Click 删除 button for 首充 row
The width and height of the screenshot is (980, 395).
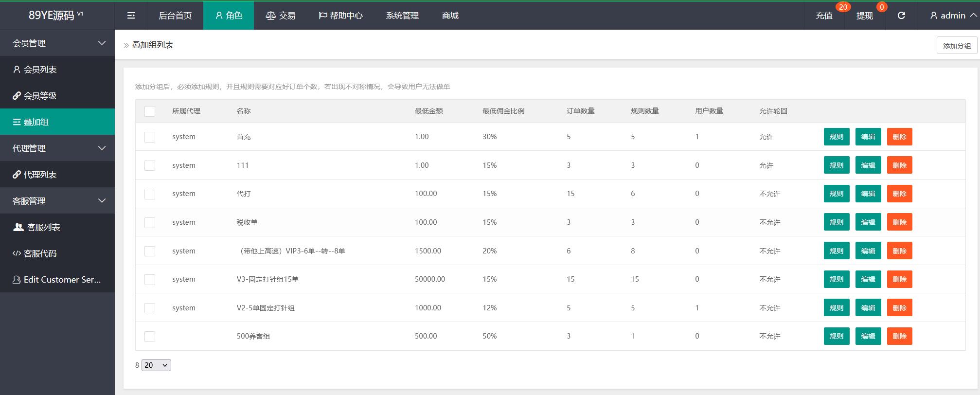(x=900, y=137)
